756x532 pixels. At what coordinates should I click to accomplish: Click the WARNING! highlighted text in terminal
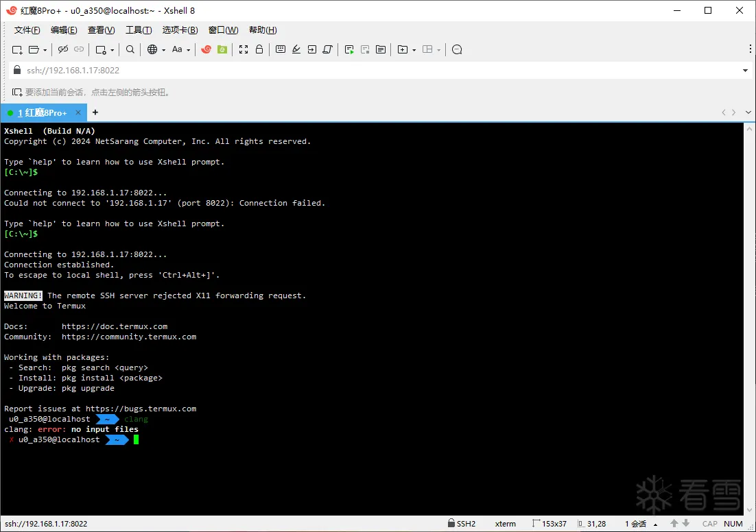[23, 295]
